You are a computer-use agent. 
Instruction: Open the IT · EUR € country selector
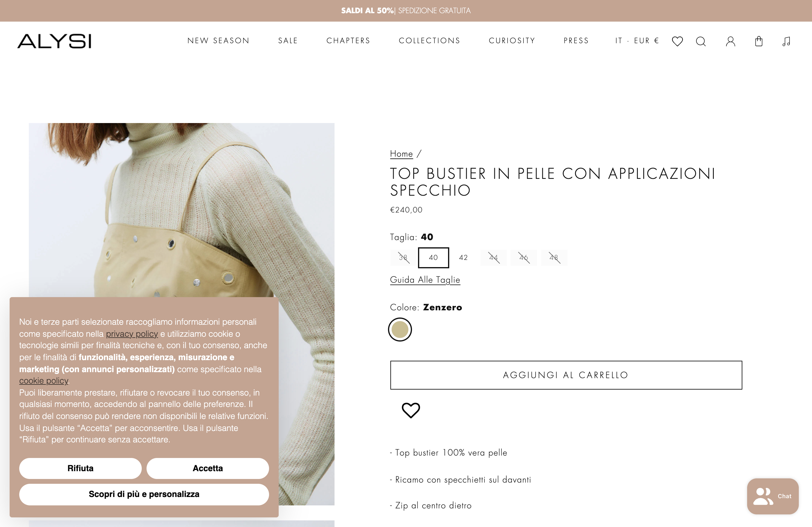[637, 41]
